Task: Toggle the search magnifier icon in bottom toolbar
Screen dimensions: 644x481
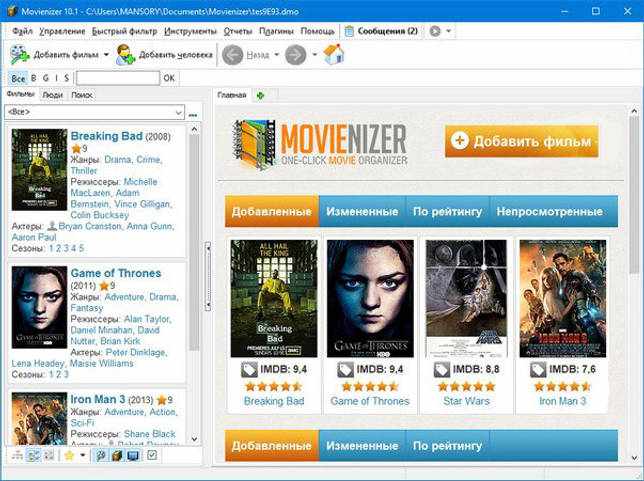Action: pyautogui.click(x=101, y=455)
